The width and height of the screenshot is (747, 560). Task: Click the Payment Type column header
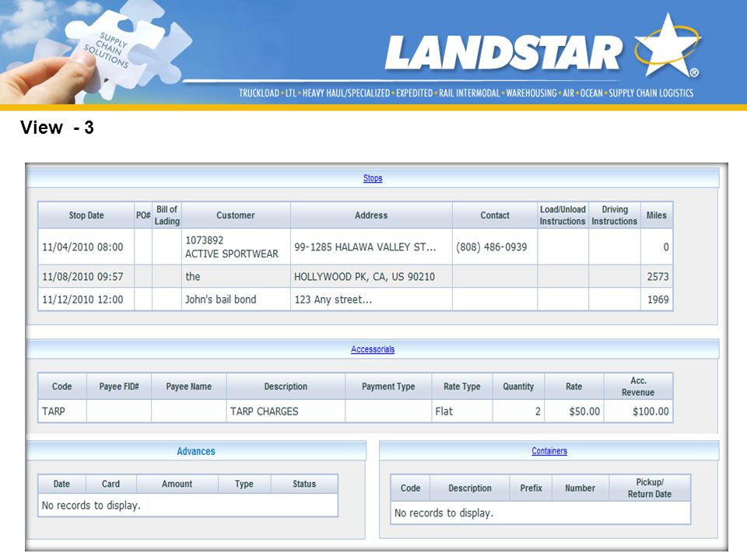(x=388, y=387)
